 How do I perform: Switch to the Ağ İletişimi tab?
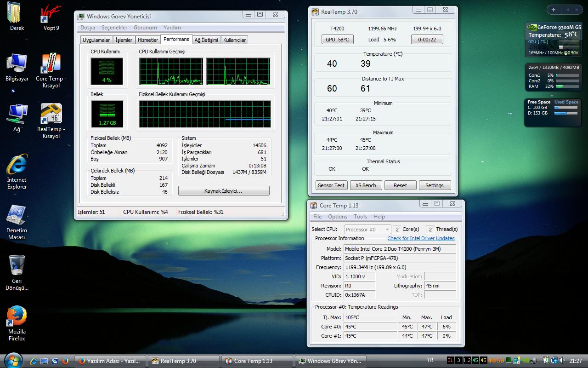[x=206, y=40]
